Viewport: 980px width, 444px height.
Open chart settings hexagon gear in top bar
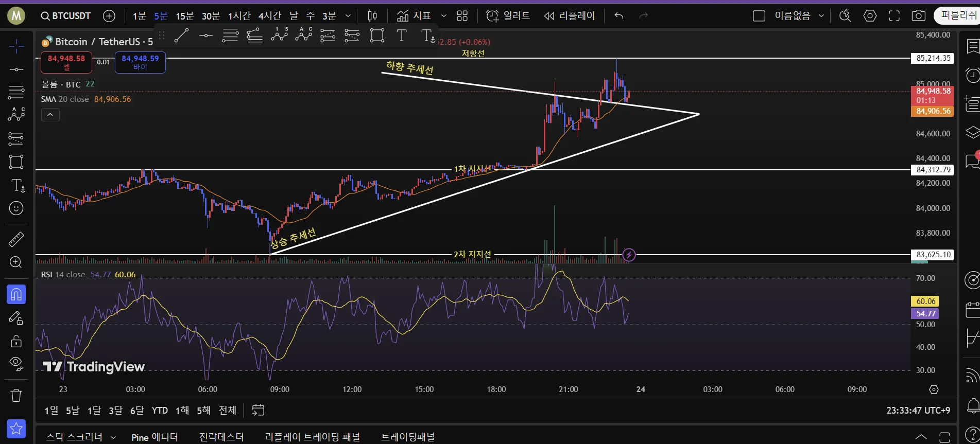point(870,16)
